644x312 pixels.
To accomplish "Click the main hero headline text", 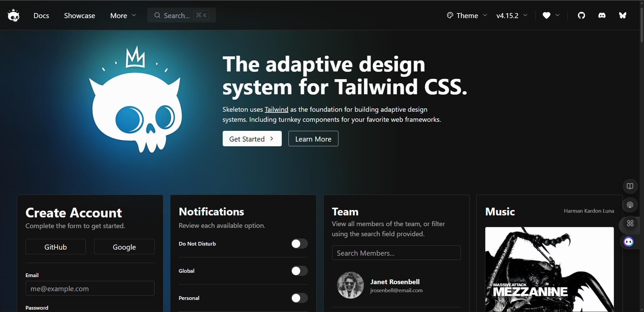I will pyautogui.click(x=345, y=75).
